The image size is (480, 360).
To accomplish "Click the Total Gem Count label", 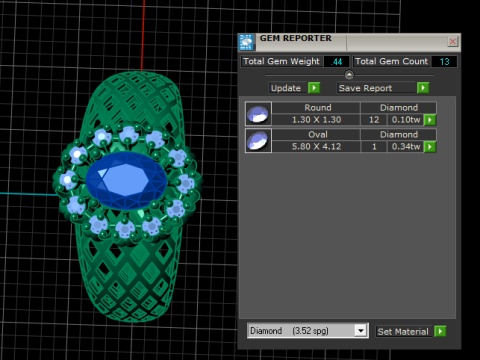I will point(391,62).
